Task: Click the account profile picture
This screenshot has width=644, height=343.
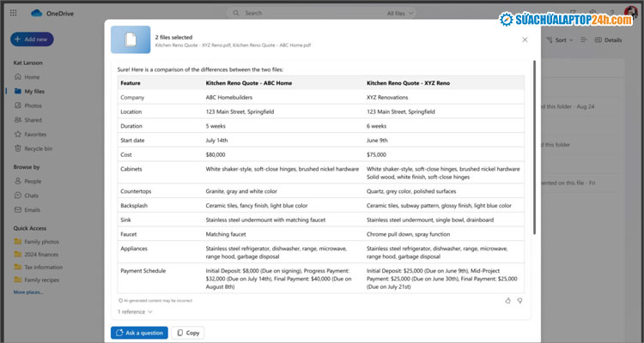Action: 631,11
